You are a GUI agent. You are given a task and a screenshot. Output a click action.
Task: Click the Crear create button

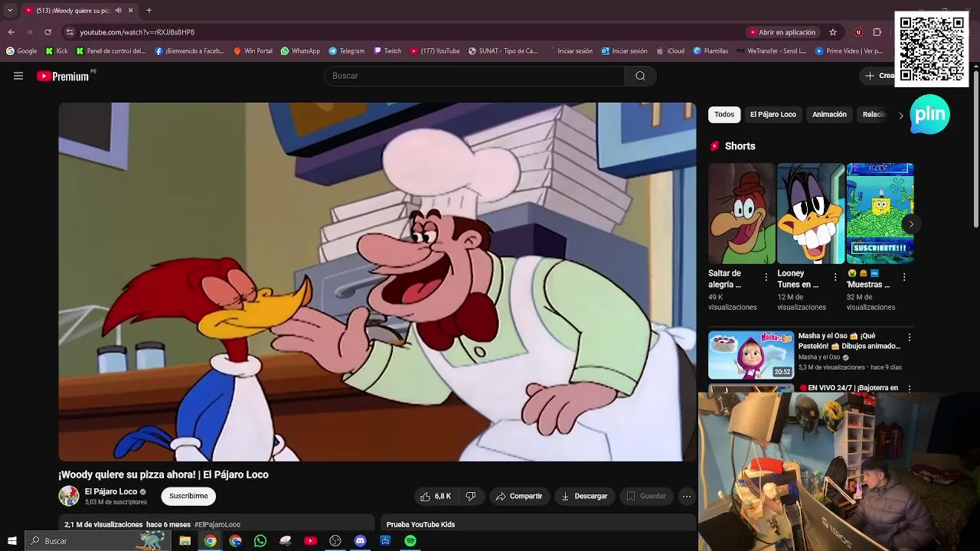point(880,76)
